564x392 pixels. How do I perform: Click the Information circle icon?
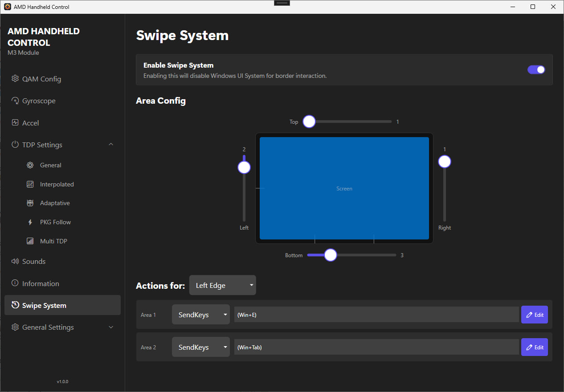tap(15, 283)
